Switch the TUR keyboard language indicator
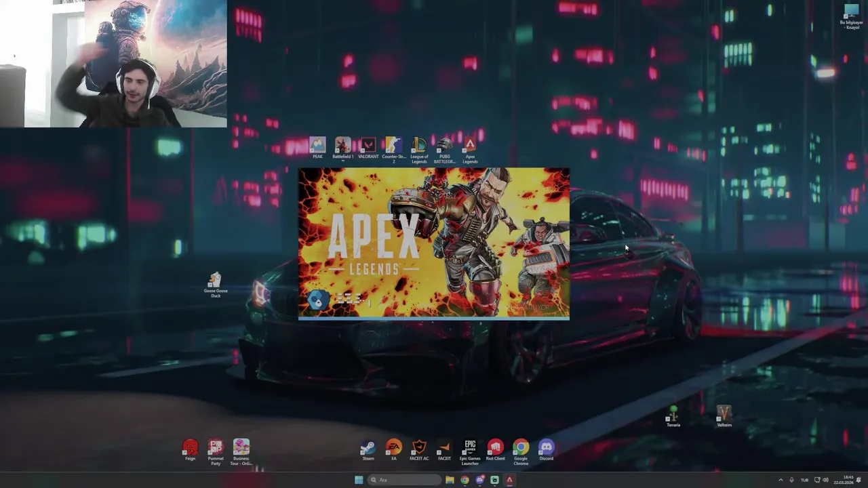The height and width of the screenshot is (488, 868). pyautogui.click(x=804, y=480)
